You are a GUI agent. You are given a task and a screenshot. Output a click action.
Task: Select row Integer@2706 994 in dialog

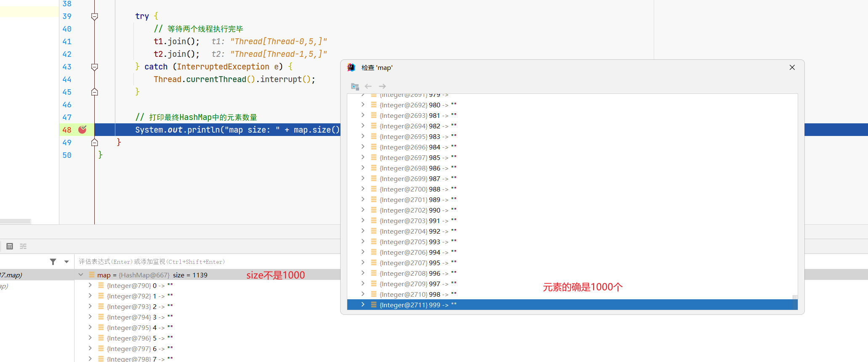[x=570, y=252]
